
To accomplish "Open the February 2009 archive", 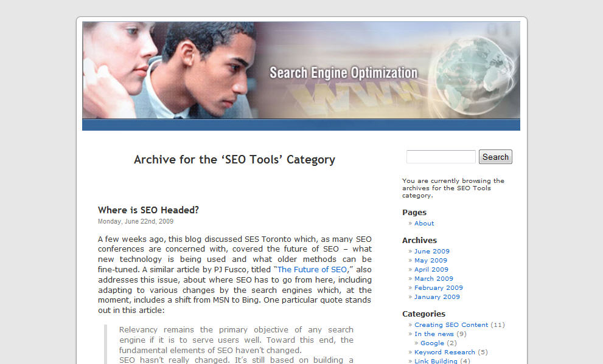I will tap(437, 287).
